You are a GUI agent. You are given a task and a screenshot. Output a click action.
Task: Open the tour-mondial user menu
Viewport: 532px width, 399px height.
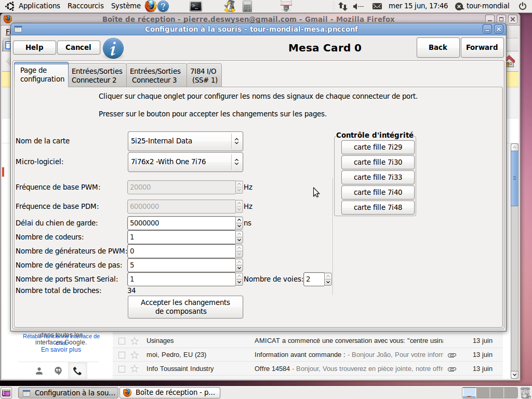pyautogui.click(x=483, y=6)
